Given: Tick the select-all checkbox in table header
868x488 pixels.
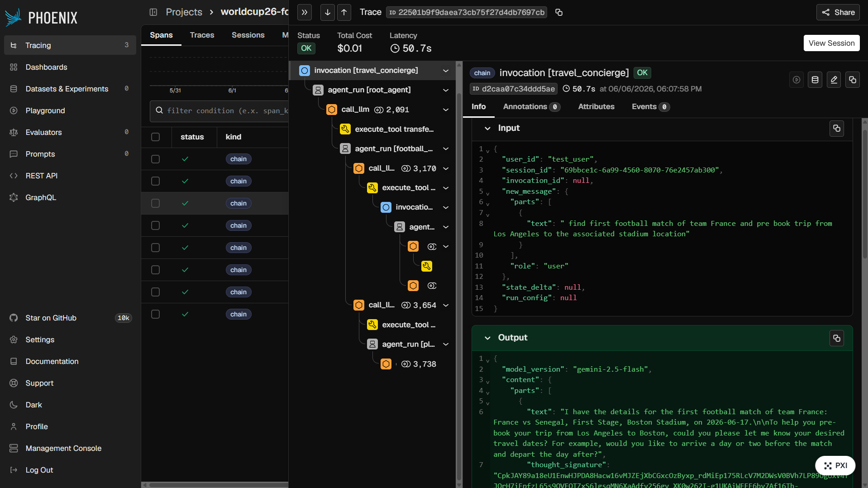Looking at the screenshot, I should pos(156,137).
